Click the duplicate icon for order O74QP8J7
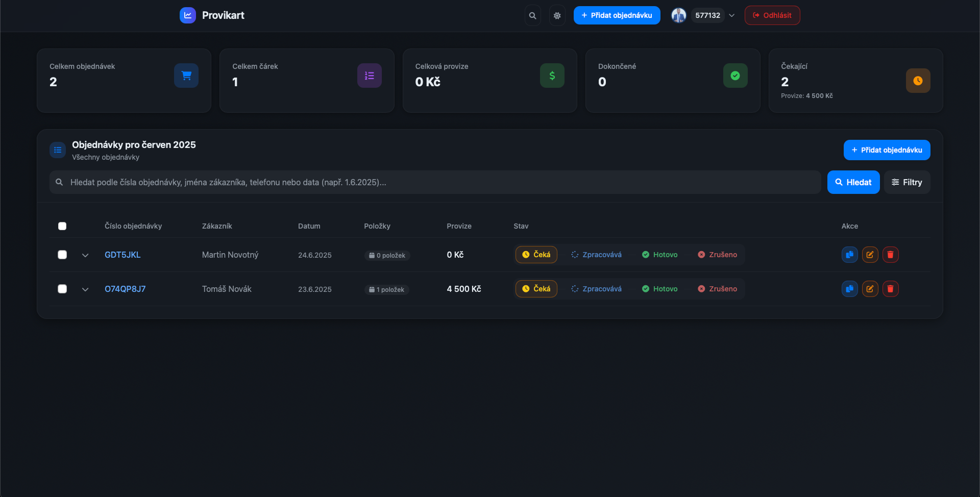The image size is (980, 497). pos(849,289)
